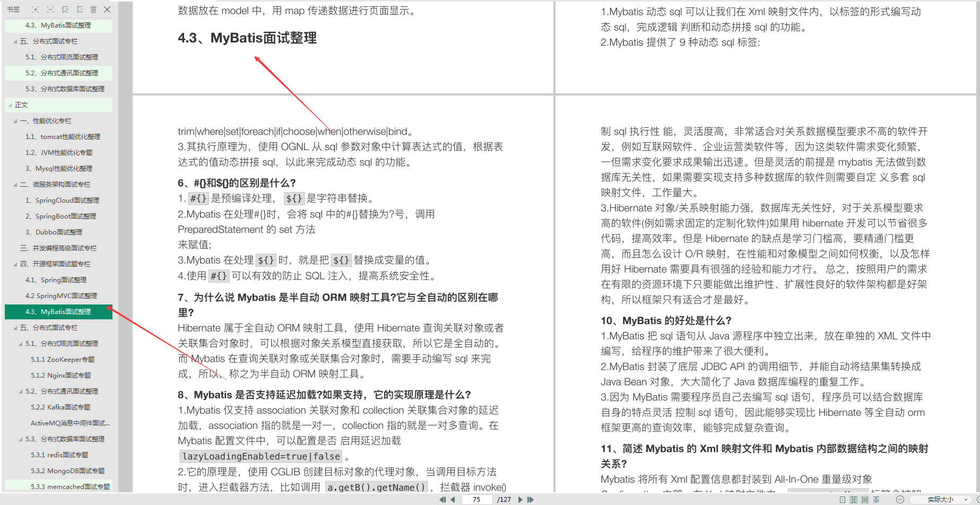Click the trim|where|set|foreach tag list line

pyautogui.click(x=296, y=132)
